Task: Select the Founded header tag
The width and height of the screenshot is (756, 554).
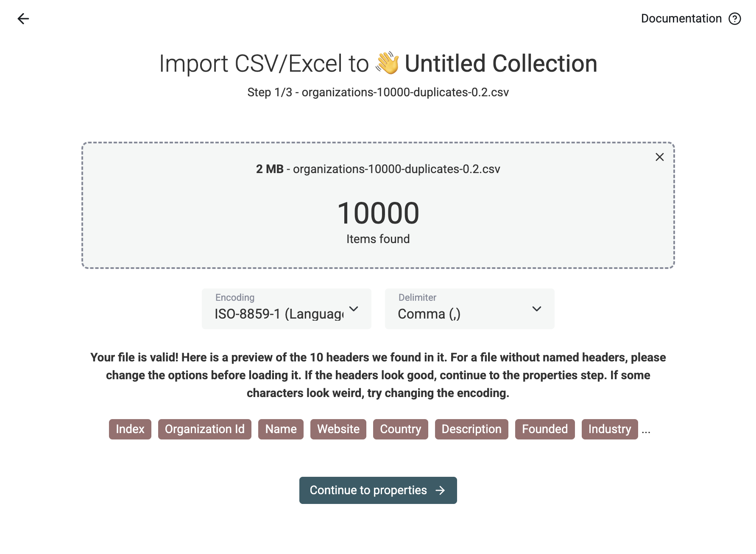Action: tap(545, 429)
